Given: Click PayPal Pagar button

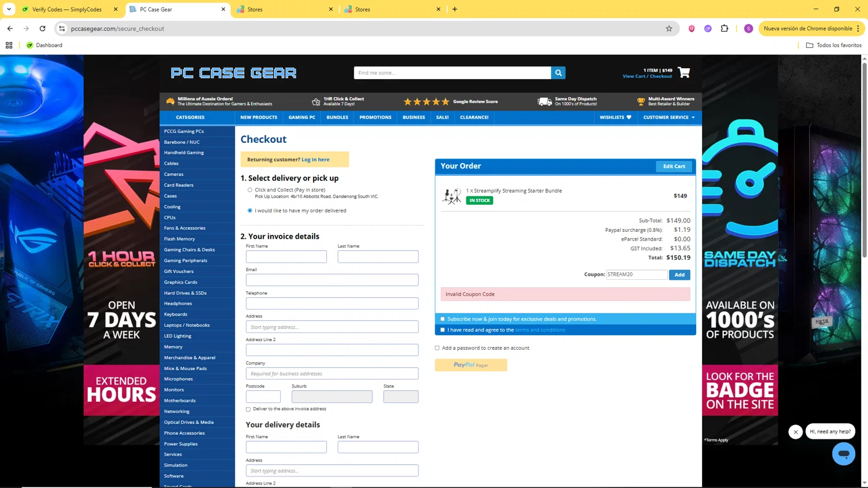Looking at the screenshot, I should tap(471, 365).
